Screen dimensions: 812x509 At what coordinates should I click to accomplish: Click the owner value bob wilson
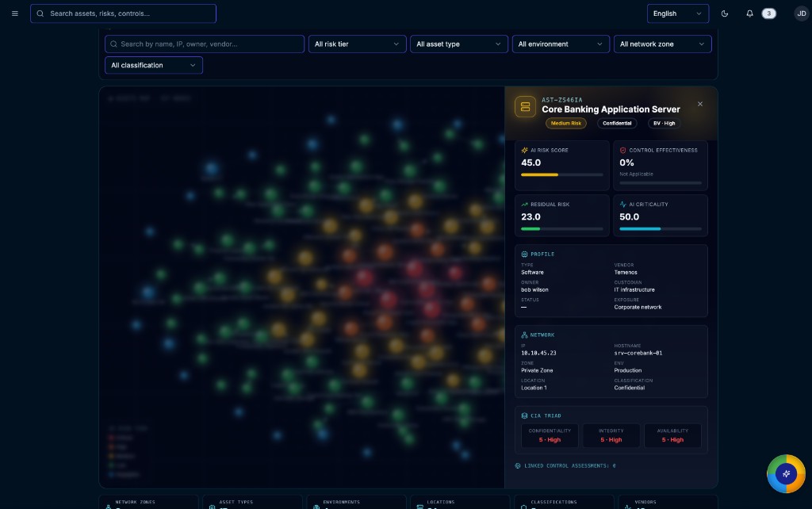(534, 290)
